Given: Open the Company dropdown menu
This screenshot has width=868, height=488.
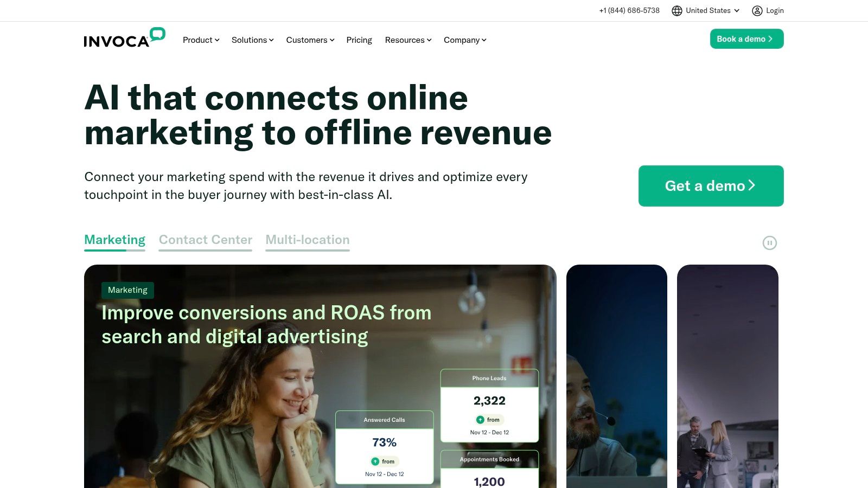Looking at the screenshot, I should tap(465, 40).
